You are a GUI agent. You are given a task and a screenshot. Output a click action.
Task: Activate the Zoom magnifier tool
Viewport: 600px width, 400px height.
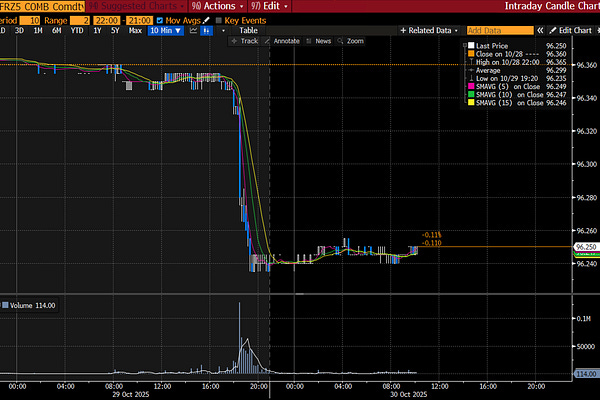click(x=351, y=41)
